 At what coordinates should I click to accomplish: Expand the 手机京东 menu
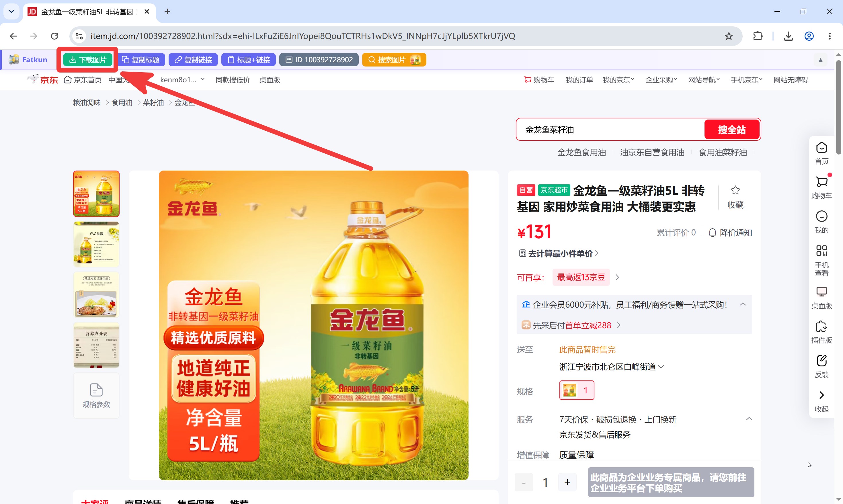click(x=747, y=80)
